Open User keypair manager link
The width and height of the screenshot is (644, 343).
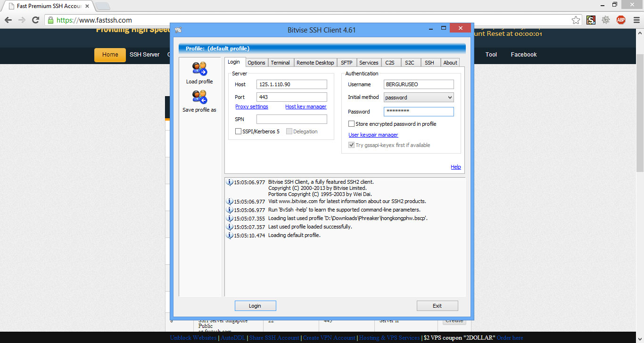373,135
